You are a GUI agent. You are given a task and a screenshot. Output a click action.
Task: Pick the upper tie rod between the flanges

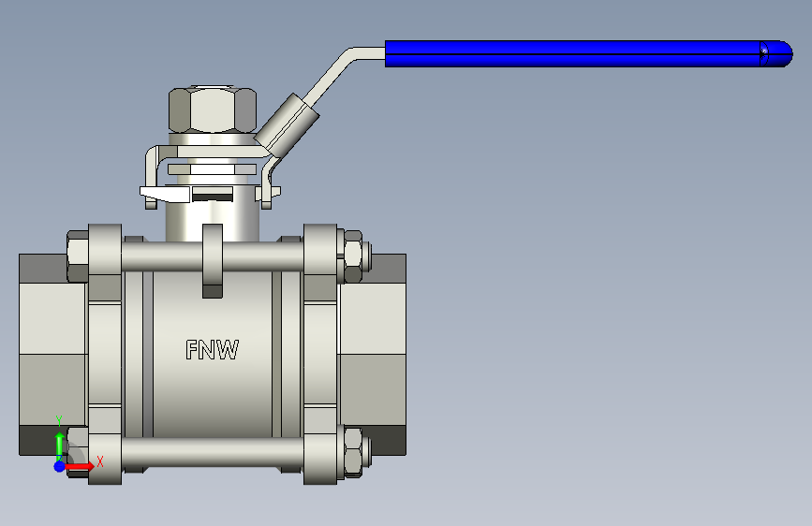(213, 256)
